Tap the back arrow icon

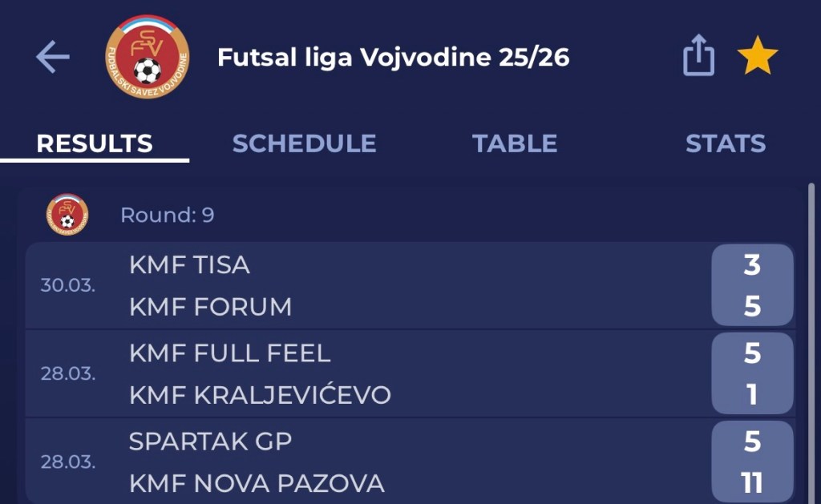point(53,58)
